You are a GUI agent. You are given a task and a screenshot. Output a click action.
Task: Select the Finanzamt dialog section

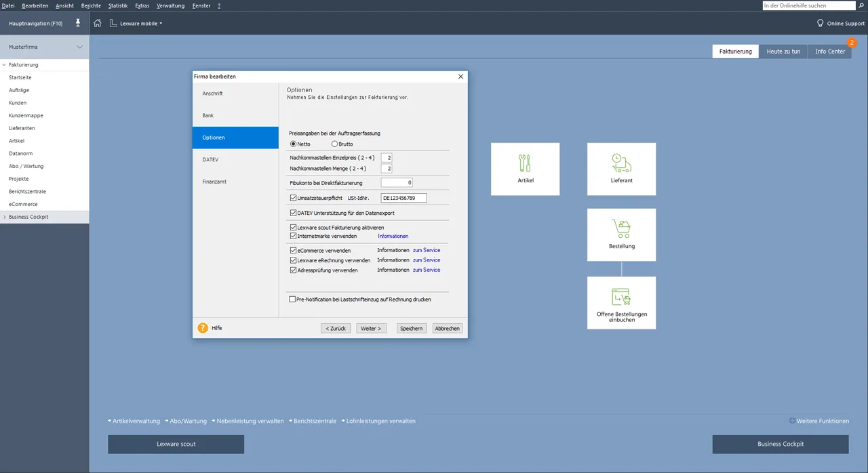[x=235, y=182]
